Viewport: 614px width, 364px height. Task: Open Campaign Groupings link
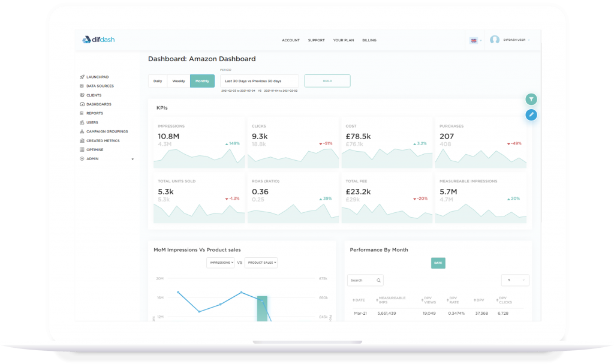[x=107, y=131]
